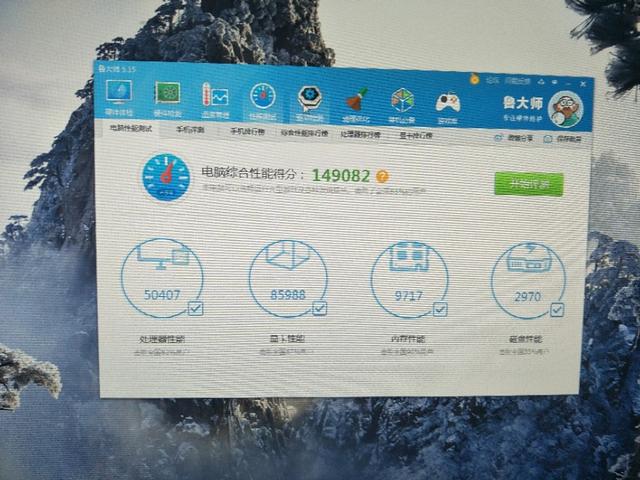Switch to the 电脑性能测试 tab
This screenshot has height=480, width=640.
coord(131,128)
